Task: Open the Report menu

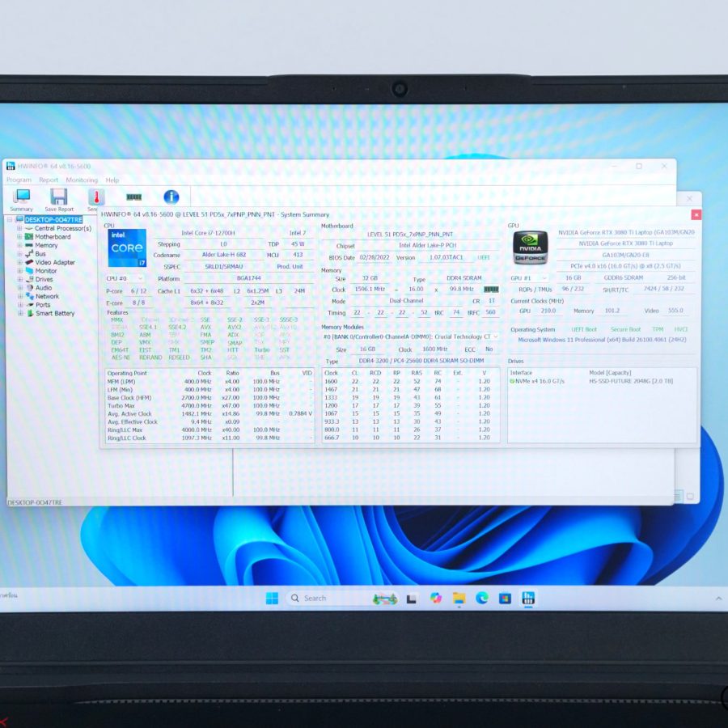Action: click(49, 180)
